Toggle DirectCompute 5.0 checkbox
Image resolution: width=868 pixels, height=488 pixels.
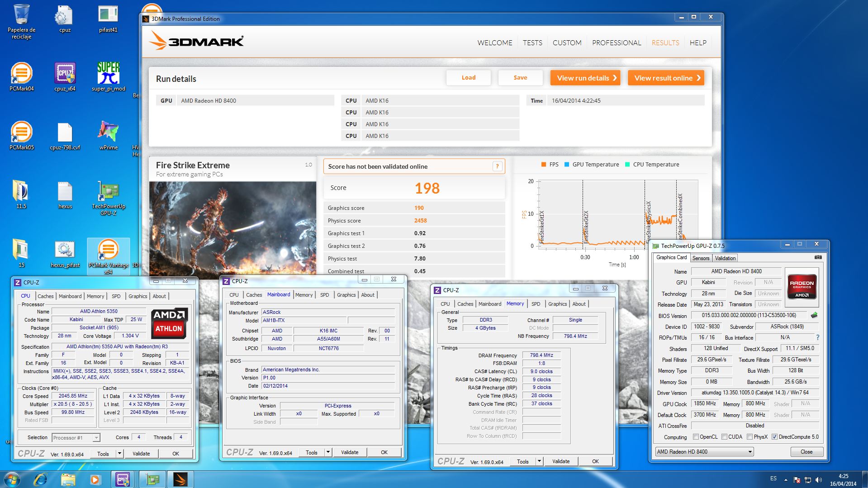pos(775,437)
